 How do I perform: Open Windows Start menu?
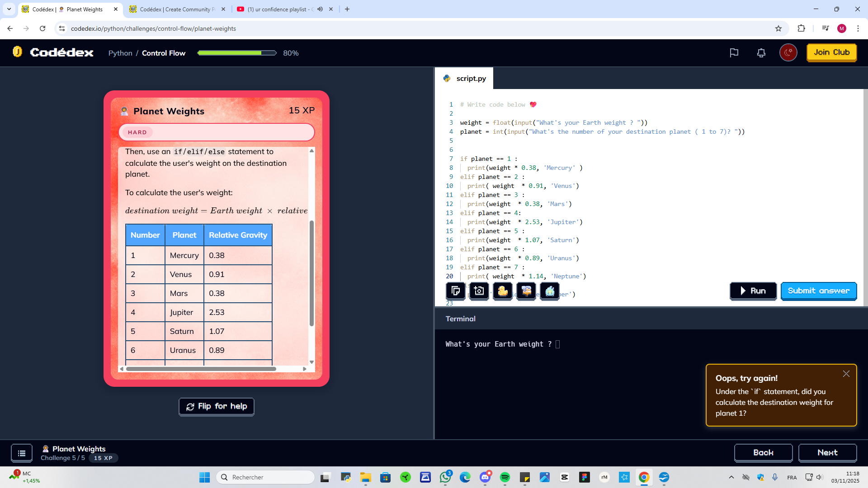[204, 477]
